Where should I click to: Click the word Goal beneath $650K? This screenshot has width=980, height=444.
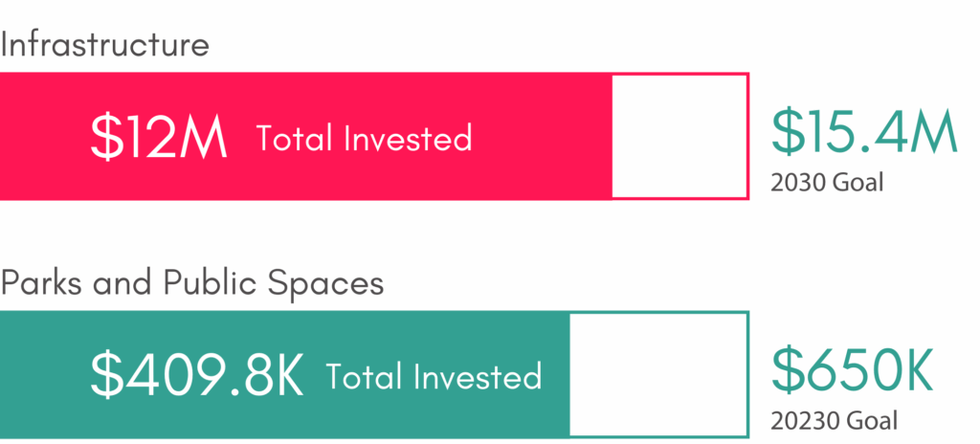tap(877, 419)
